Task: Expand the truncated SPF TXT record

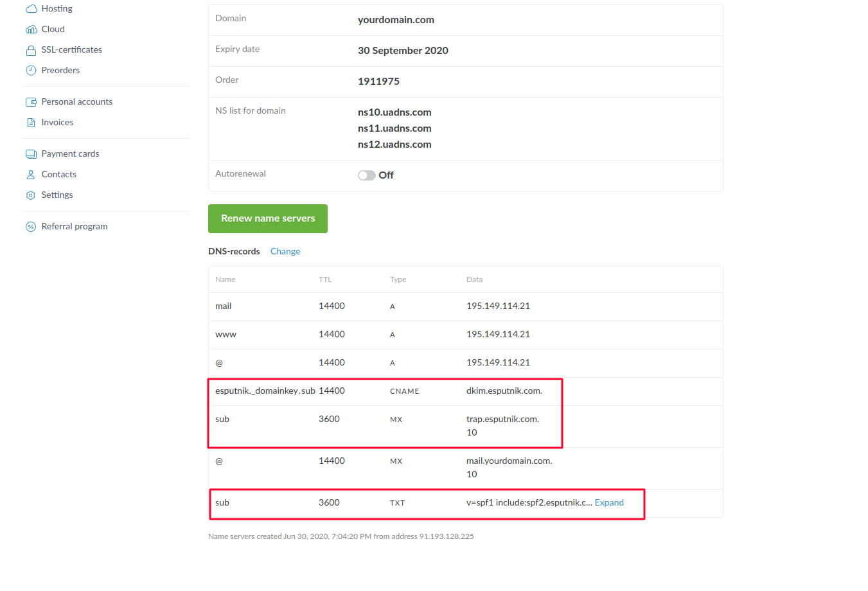Action: (x=609, y=503)
